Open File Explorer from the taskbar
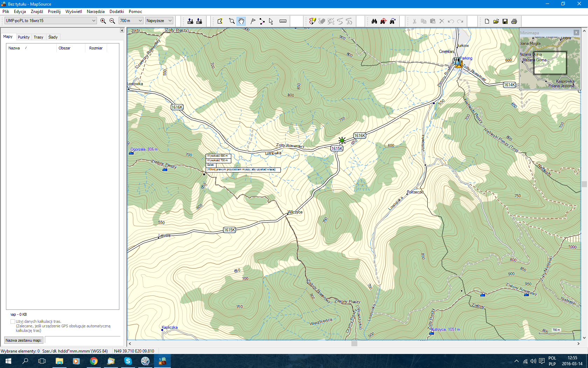This screenshot has width=588, height=368. pos(59,361)
